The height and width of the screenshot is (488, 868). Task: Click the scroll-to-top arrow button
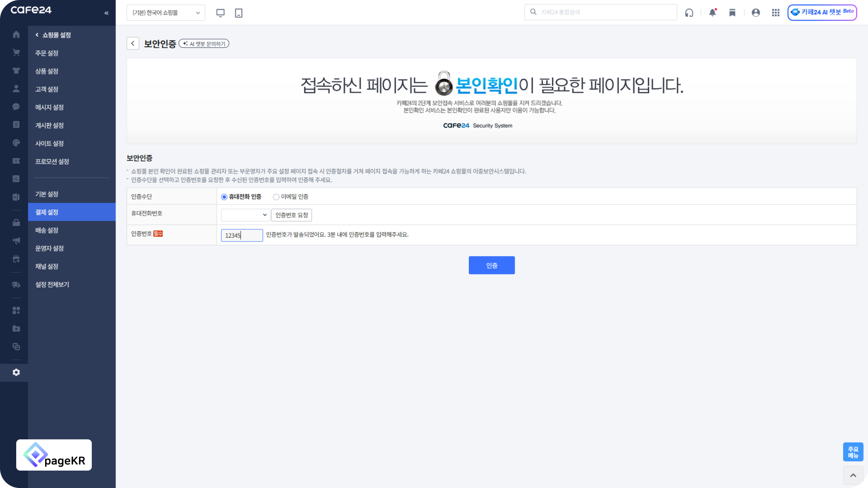[x=853, y=475]
